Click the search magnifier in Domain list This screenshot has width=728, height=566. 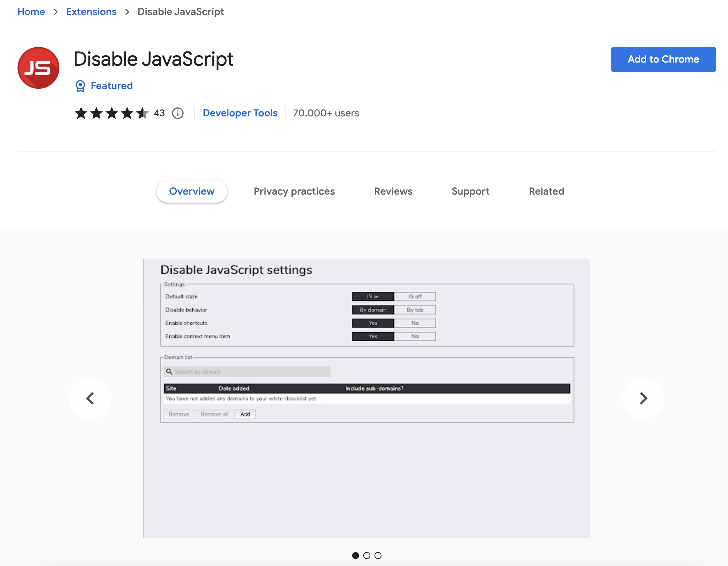[169, 371]
